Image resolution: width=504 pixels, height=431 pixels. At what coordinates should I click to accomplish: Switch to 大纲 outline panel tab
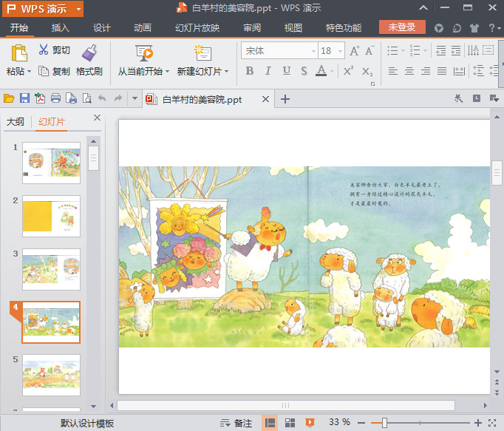coord(15,122)
